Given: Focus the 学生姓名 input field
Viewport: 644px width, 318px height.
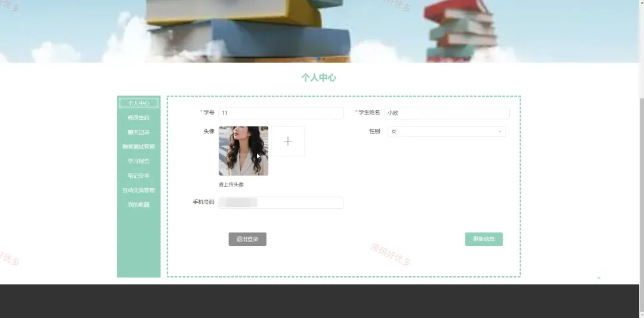Looking at the screenshot, I should [447, 113].
